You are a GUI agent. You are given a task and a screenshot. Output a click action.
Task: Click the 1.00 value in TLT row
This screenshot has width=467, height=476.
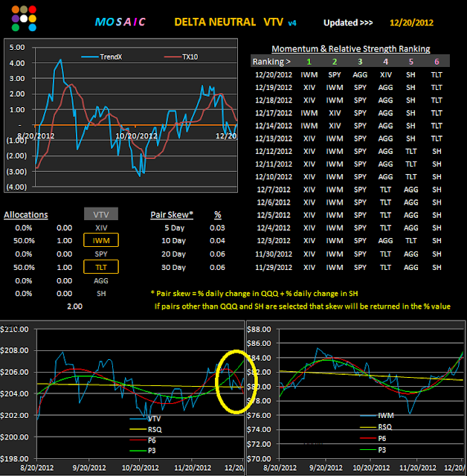(x=65, y=268)
